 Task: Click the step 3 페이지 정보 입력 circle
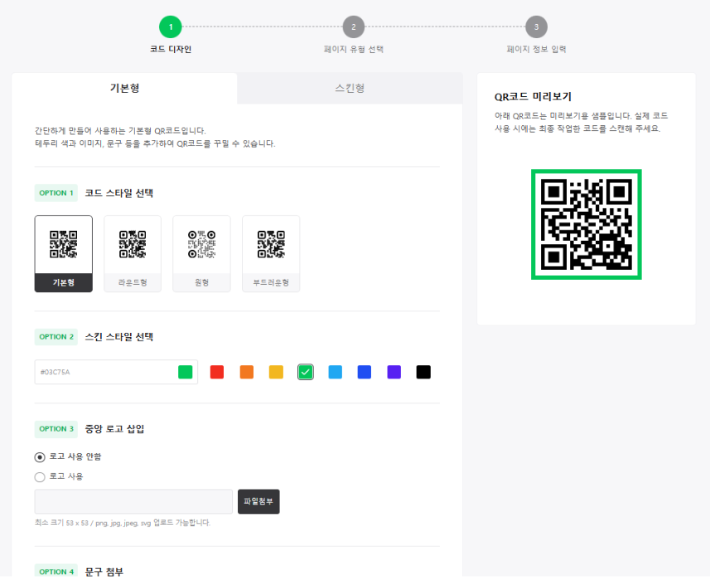[x=536, y=27]
